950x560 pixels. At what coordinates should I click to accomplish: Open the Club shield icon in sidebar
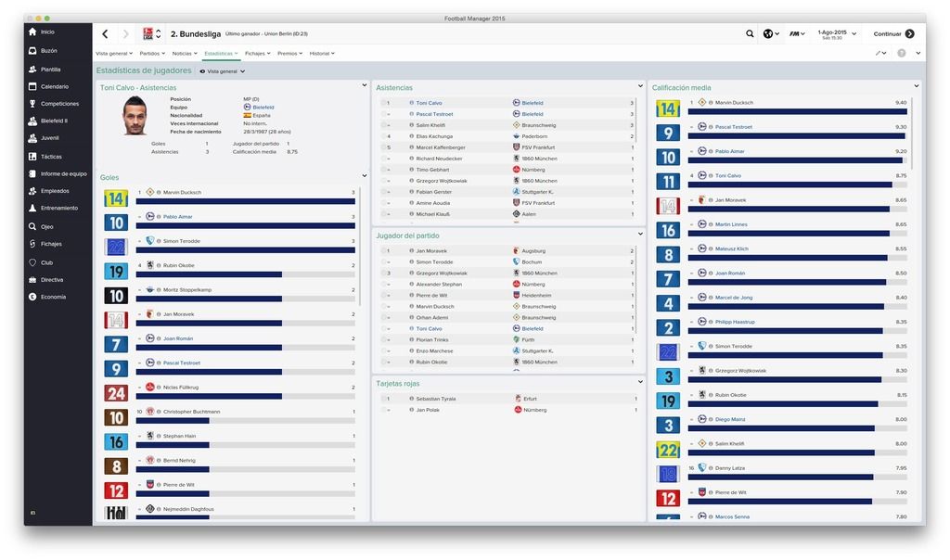32,262
